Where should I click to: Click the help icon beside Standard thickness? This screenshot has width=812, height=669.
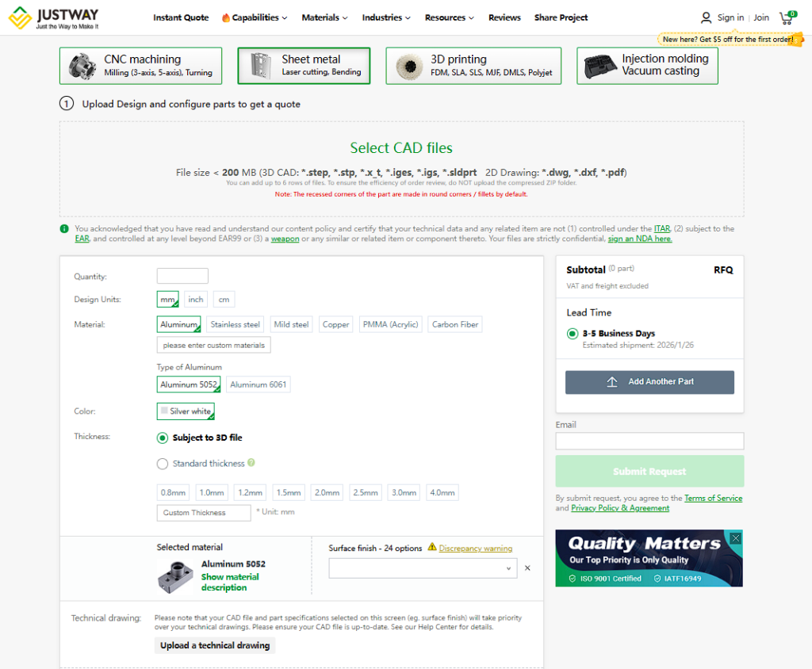pos(251,463)
